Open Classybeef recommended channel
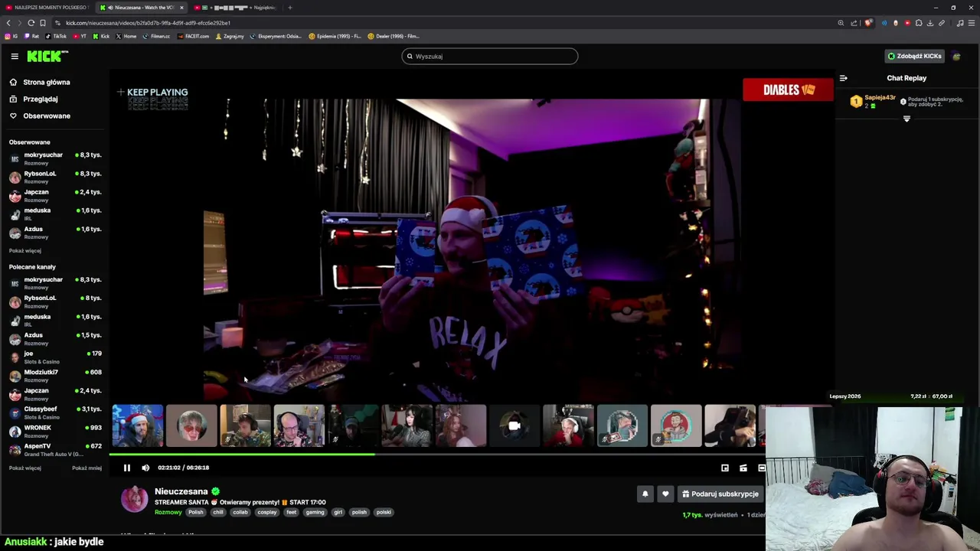Screen dimensions: 980x551 pos(55,412)
